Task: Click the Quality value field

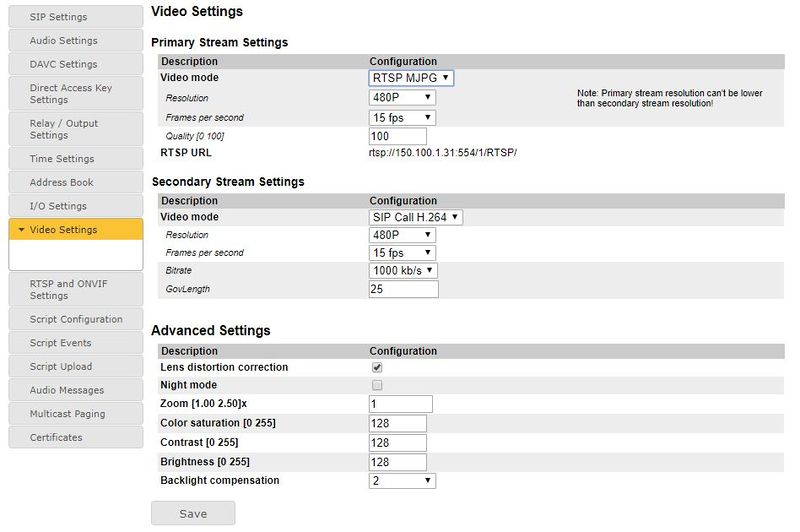Action: click(x=397, y=136)
